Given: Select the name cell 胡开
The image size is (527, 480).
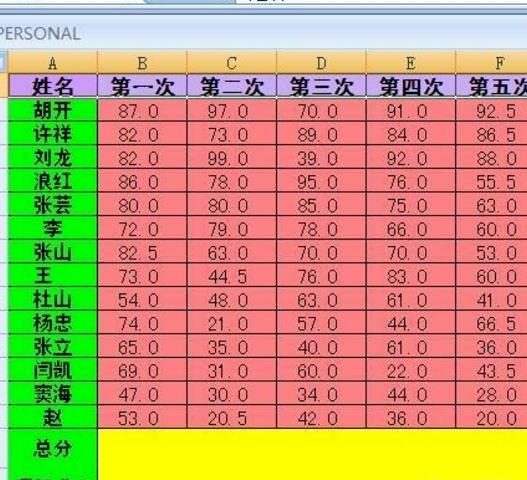Looking at the screenshot, I should point(53,110).
